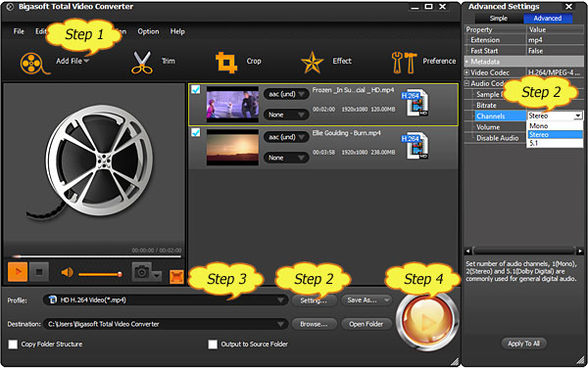This screenshot has height=368, width=588.
Task: Click H.264 format icon of Frozen video
Action: (x=416, y=102)
